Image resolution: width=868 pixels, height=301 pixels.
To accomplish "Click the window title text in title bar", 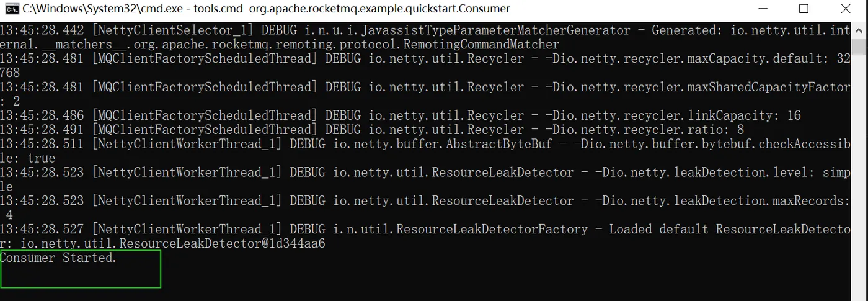I will click(x=267, y=9).
